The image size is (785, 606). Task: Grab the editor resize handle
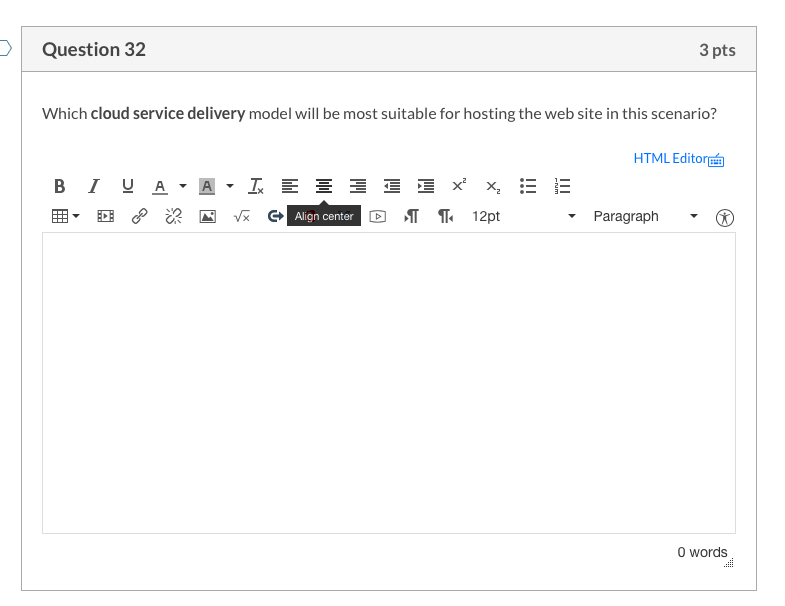(x=729, y=563)
